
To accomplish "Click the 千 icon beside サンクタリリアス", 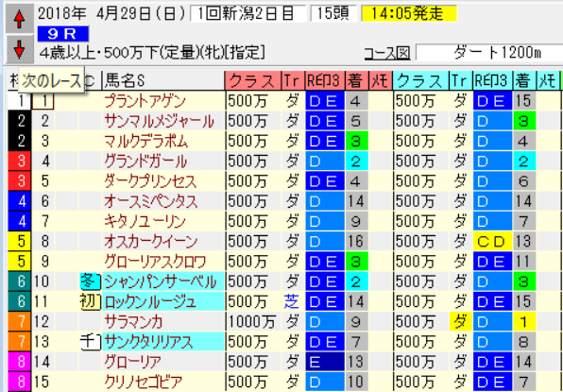I will 90,342.
